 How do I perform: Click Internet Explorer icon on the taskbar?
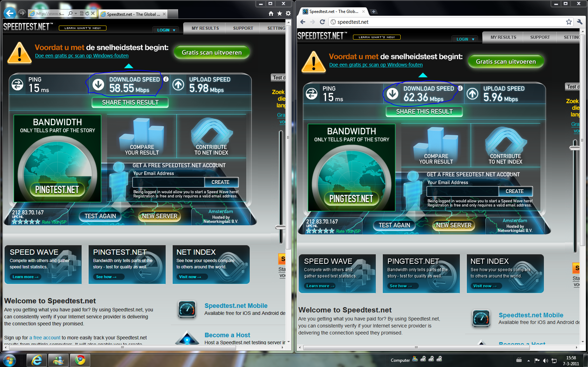point(36,360)
